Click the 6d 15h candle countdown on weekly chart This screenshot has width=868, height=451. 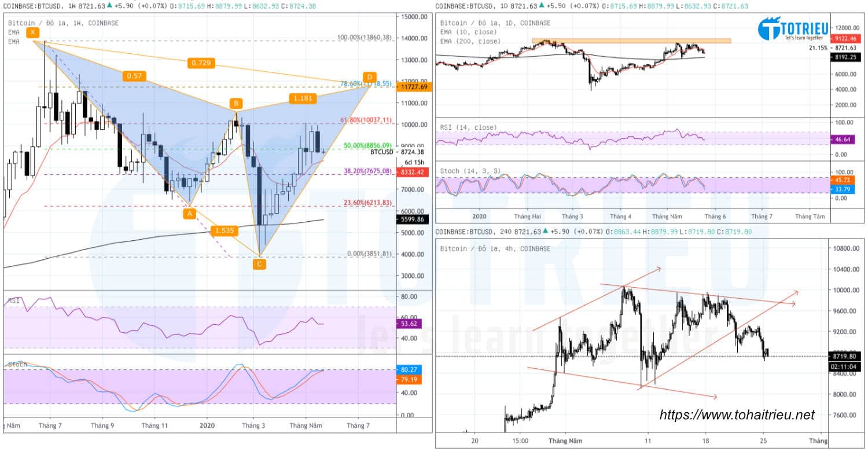point(415,162)
